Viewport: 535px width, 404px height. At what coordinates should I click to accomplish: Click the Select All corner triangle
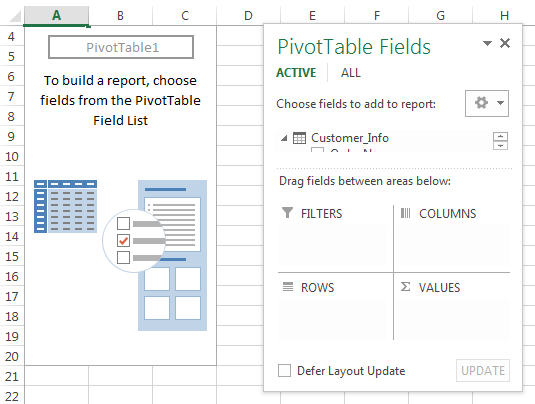[14, 16]
